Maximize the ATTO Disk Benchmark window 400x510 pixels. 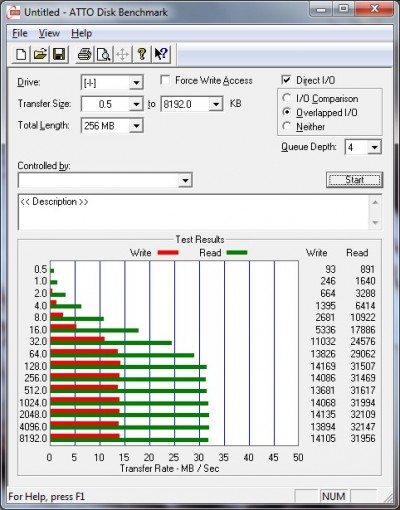tap(344, 9)
